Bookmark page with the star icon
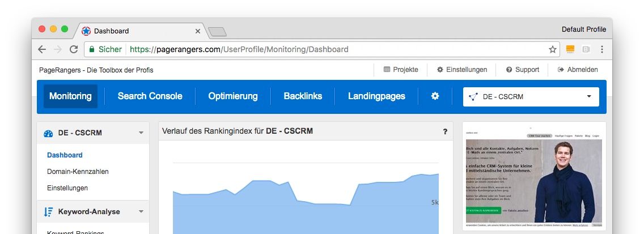This screenshot has width=644, height=234. [x=552, y=49]
